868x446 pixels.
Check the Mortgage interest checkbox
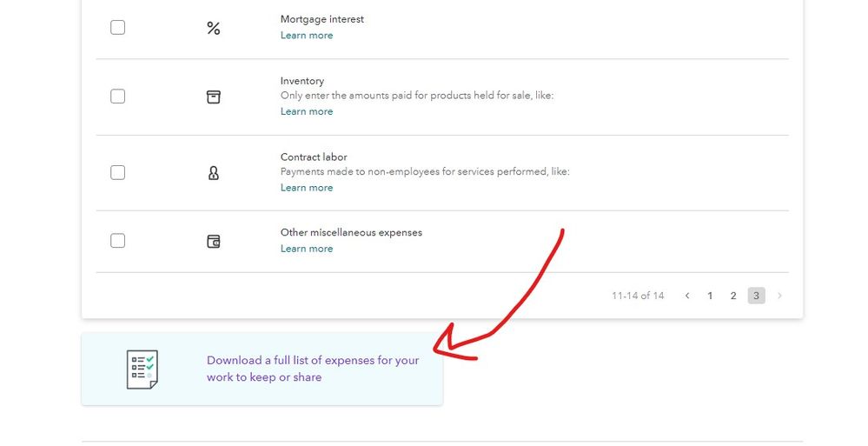click(x=117, y=27)
